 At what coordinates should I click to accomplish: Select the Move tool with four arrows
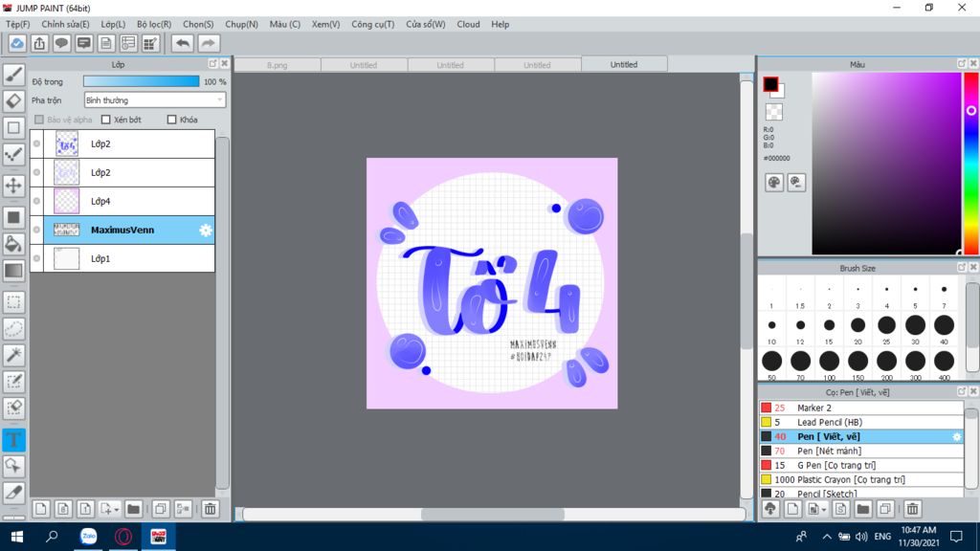click(x=13, y=185)
